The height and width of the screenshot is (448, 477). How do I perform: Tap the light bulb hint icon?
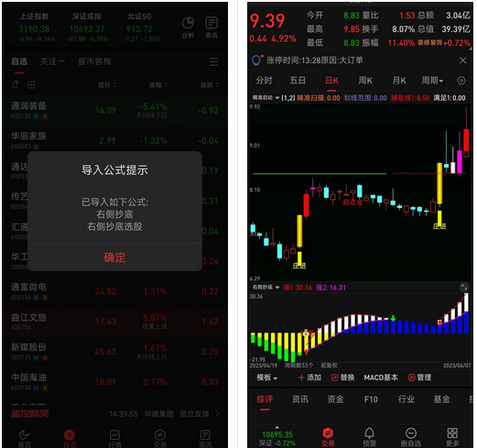click(256, 60)
